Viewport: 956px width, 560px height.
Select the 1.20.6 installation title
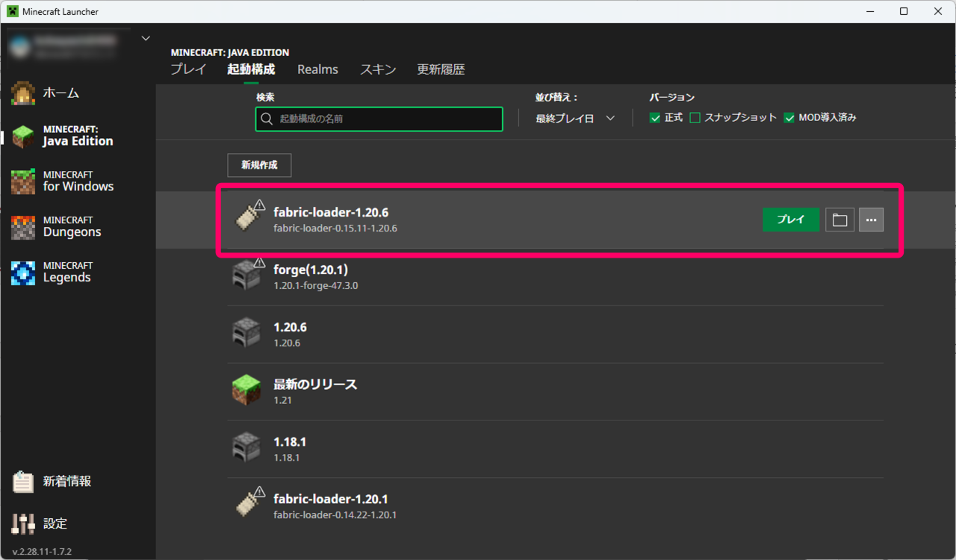(x=290, y=327)
